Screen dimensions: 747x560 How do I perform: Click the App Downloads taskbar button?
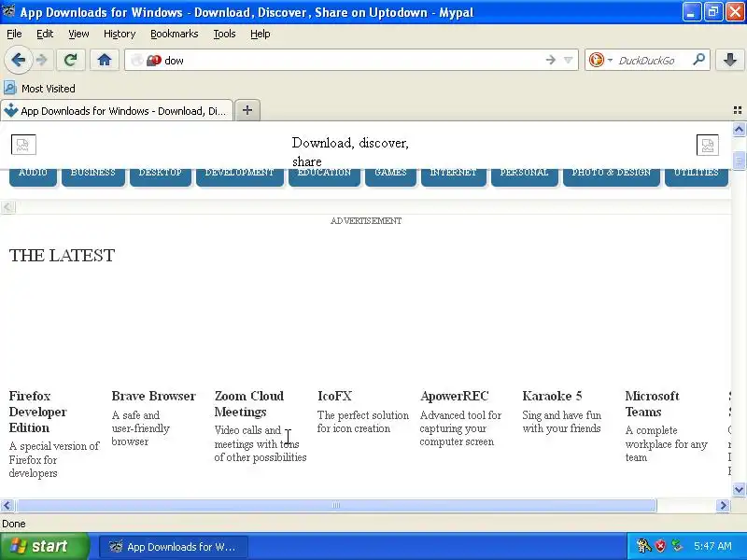(174, 547)
